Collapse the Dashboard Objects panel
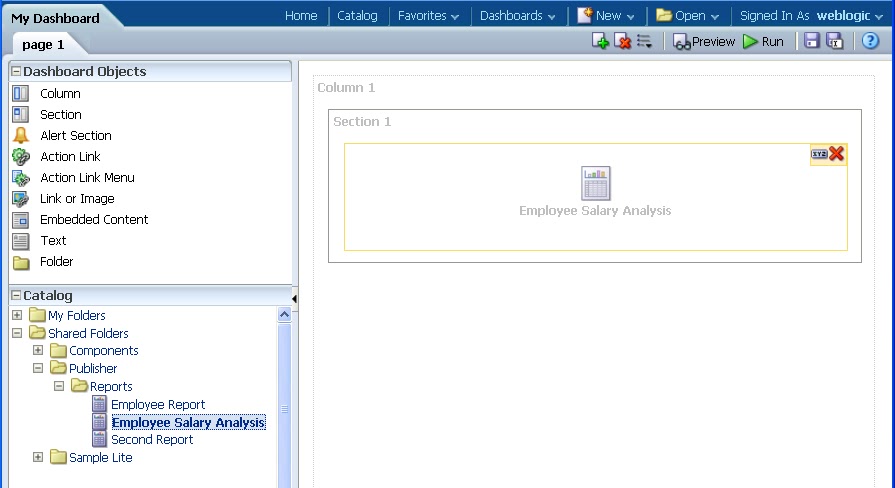 click(16, 71)
